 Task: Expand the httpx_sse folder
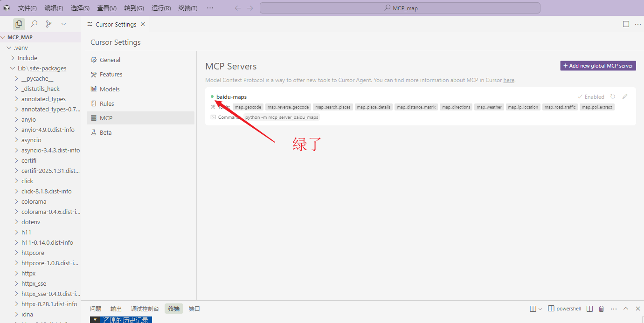click(40, 283)
